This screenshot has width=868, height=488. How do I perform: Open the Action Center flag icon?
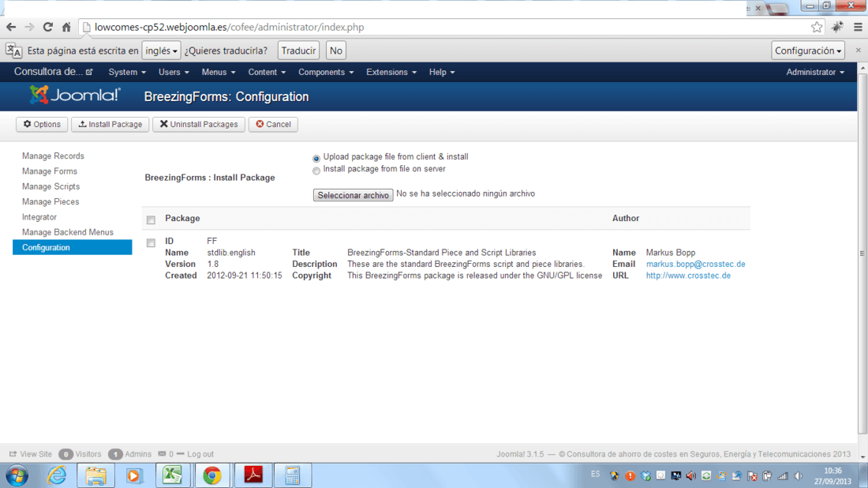coord(752,476)
